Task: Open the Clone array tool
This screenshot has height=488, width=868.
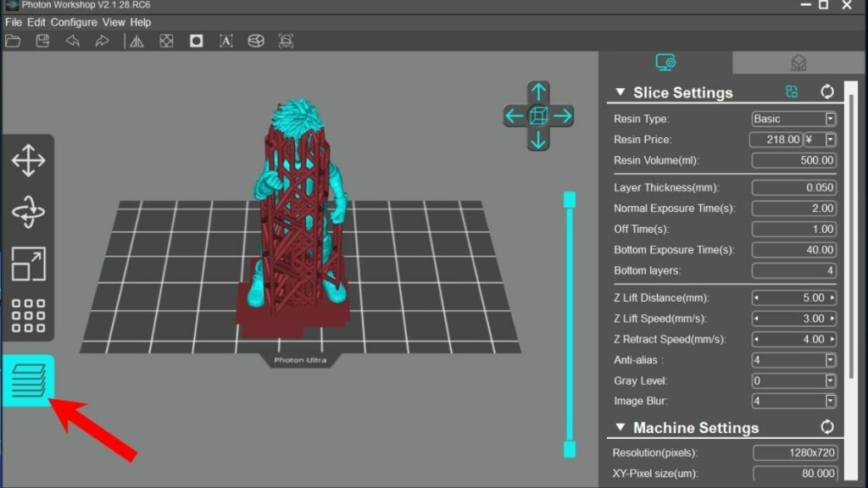Action: click(29, 315)
